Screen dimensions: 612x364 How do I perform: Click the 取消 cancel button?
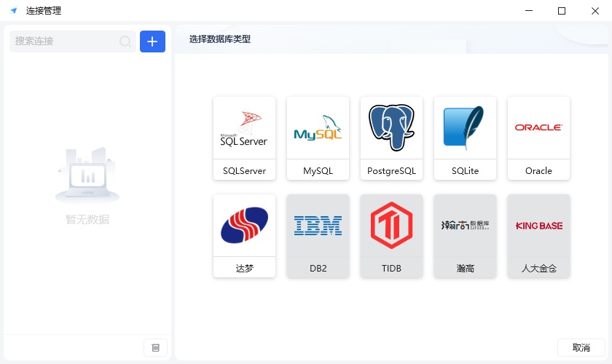[581, 347]
